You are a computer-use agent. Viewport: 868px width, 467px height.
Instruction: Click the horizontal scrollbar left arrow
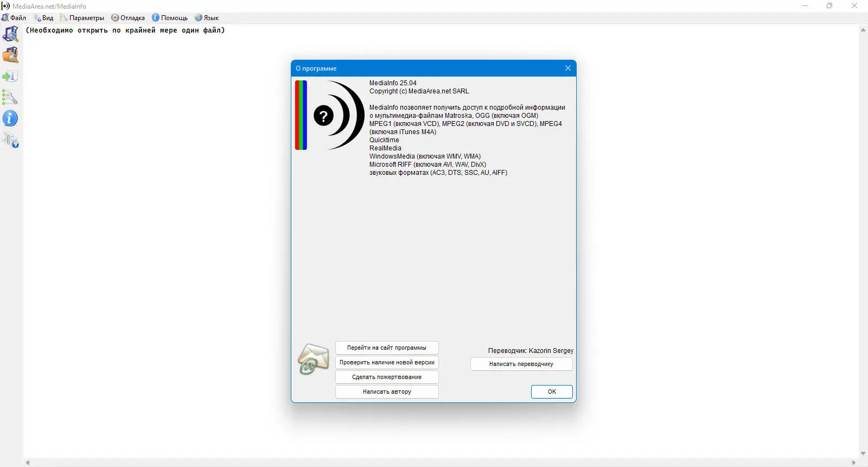pyautogui.click(x=28, y=463)
